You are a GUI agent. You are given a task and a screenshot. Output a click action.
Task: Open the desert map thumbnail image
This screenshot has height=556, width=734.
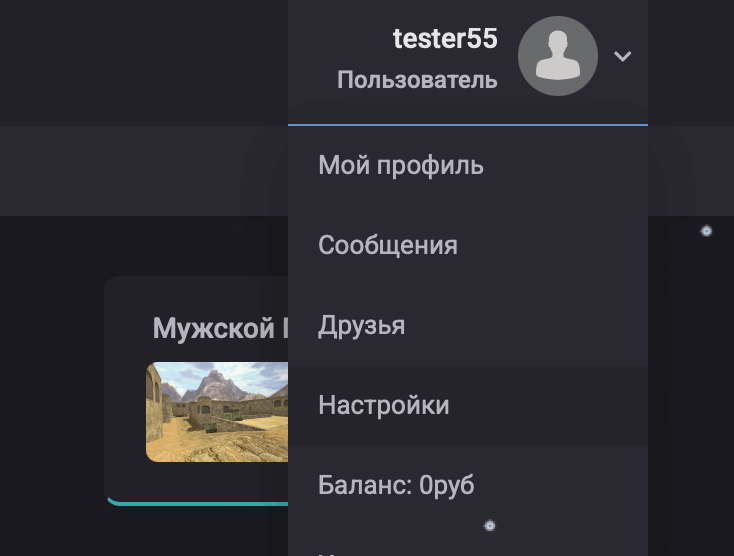217,412
